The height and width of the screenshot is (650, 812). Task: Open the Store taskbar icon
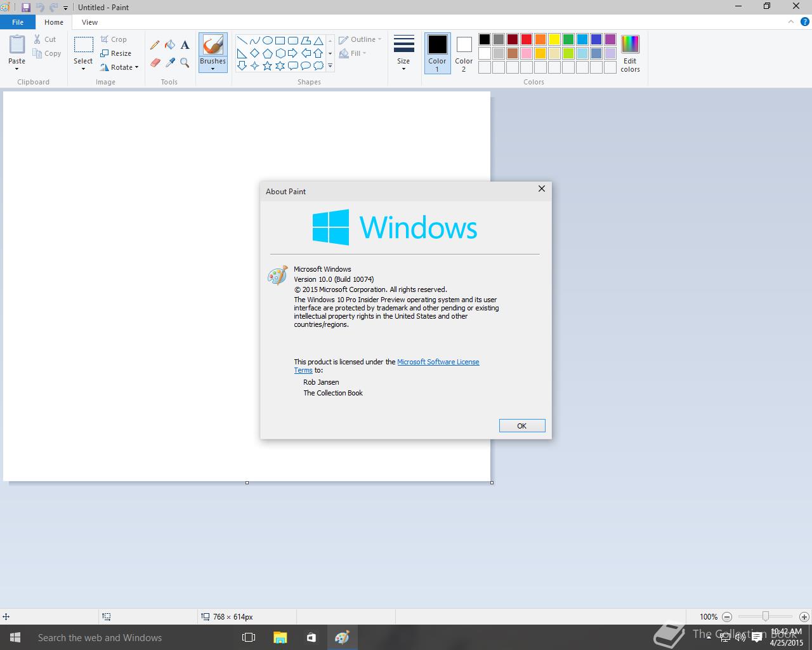tap(311, 637)
